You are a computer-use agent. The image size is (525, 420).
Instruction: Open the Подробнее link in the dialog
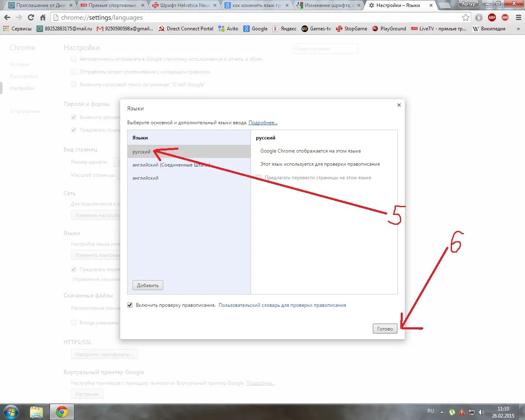263,123
